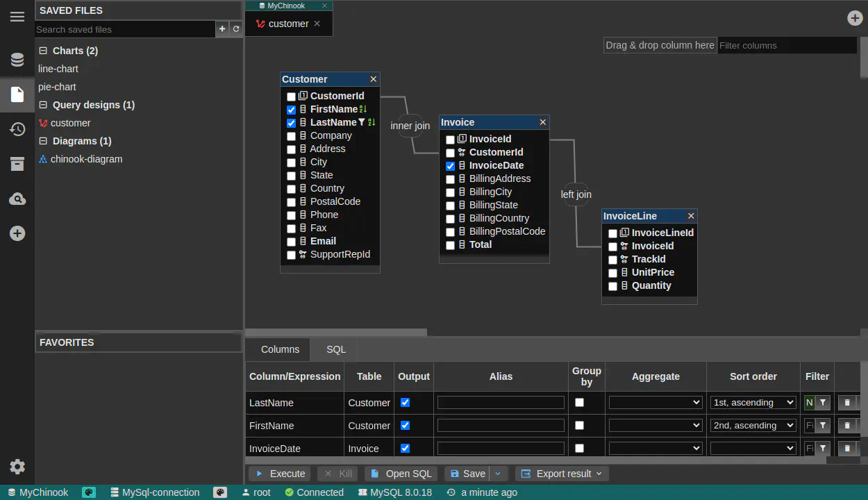Open the query history sidebar icon

click(17, 129)
